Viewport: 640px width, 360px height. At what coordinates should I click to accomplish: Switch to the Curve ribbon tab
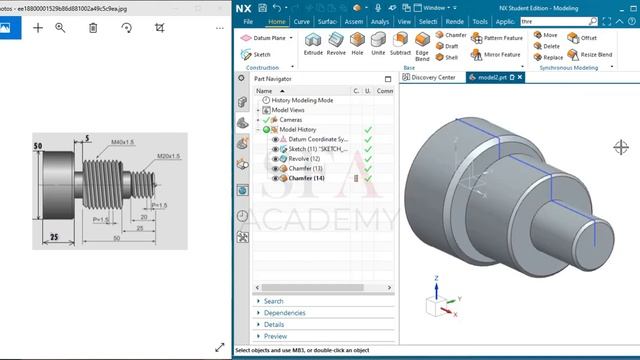(x=302, y=22)
